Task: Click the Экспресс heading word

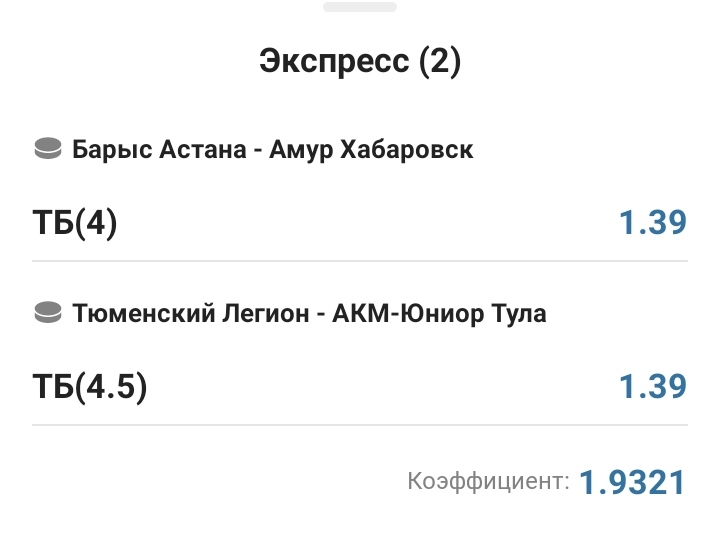Action: pyautogui.click(x=334, y=62)
